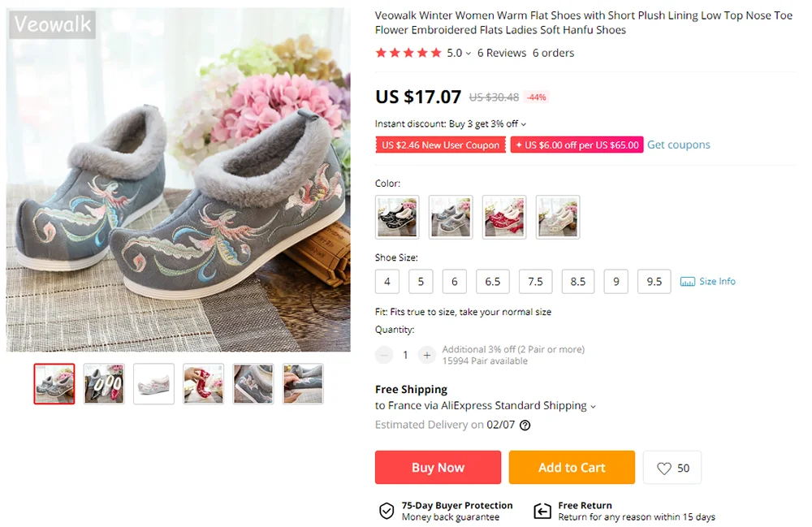View the white shoe thumbnail image
Viewport: 812px width, 527px height.
click(153, 384)
